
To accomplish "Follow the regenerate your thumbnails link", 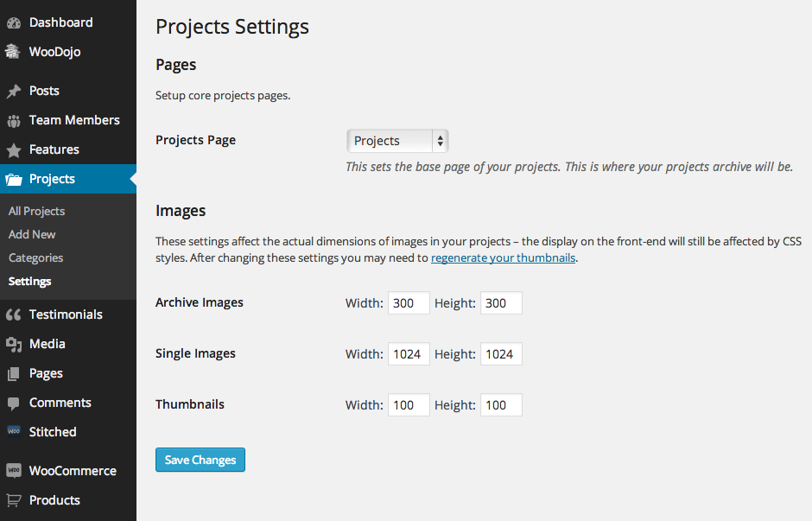I will pos(503,257).
